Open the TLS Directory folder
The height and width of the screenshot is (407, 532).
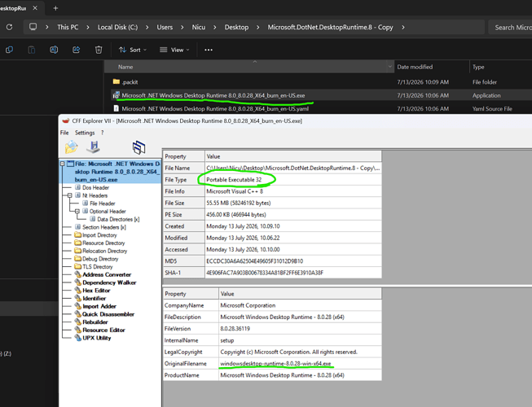click(98, 267)
